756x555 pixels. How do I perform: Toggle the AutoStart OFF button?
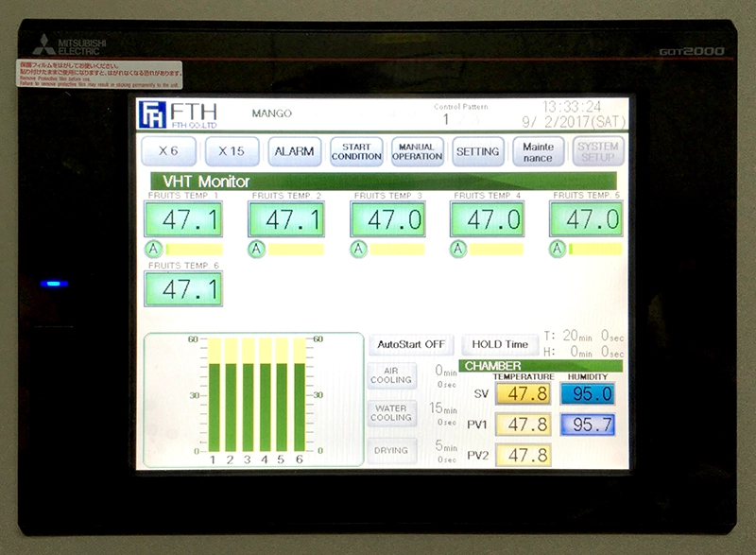(x=410, y=345)
